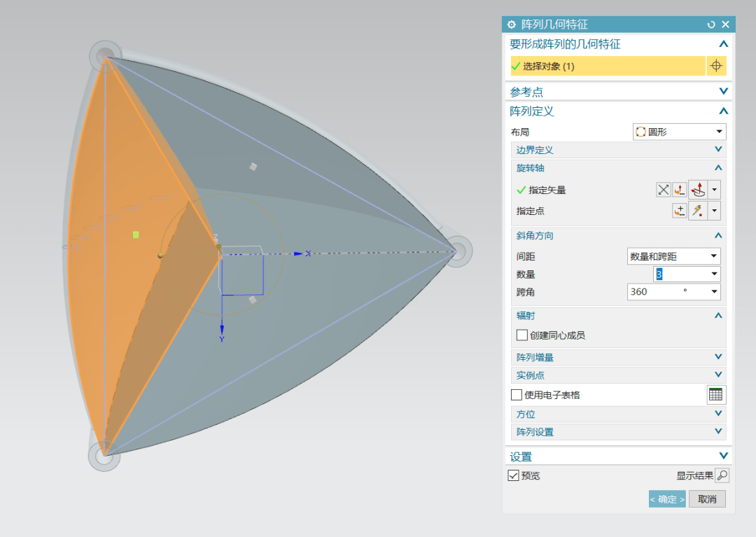The image size is (756, 537).
Task: Click the show result magnifier icon
Action: click(722, 476)
